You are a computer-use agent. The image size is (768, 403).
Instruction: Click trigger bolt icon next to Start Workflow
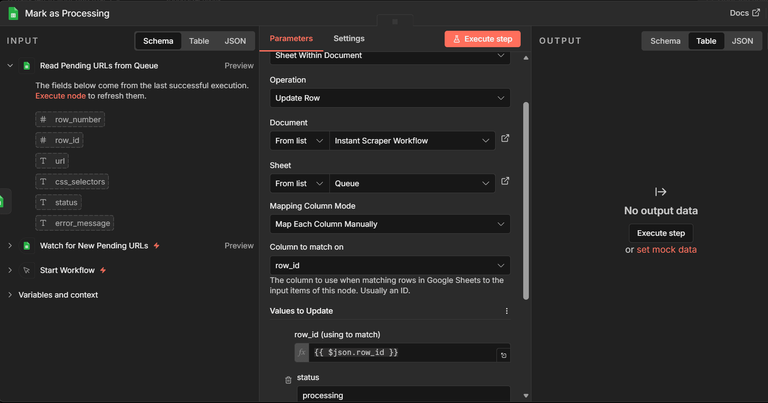(x=103, y=270)
